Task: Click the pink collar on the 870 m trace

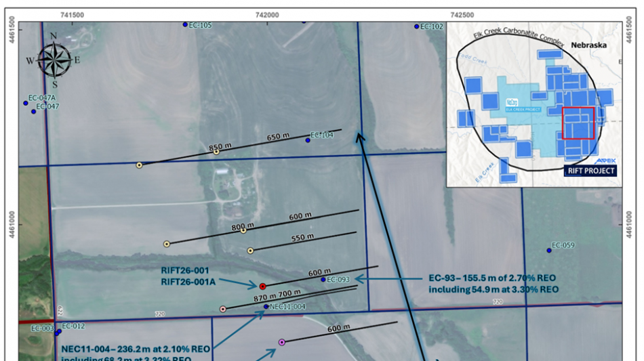Action: (x=222, y=309)
